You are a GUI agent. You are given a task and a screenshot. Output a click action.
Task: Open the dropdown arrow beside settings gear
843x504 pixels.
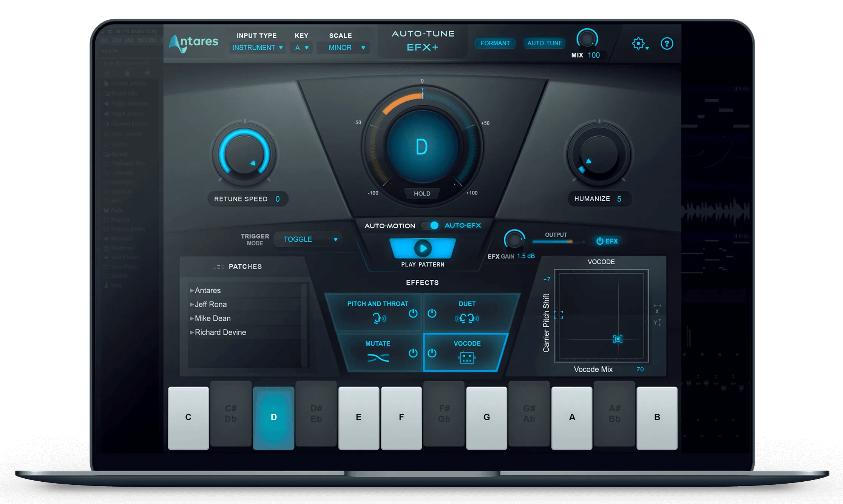[x=647, y=48]
